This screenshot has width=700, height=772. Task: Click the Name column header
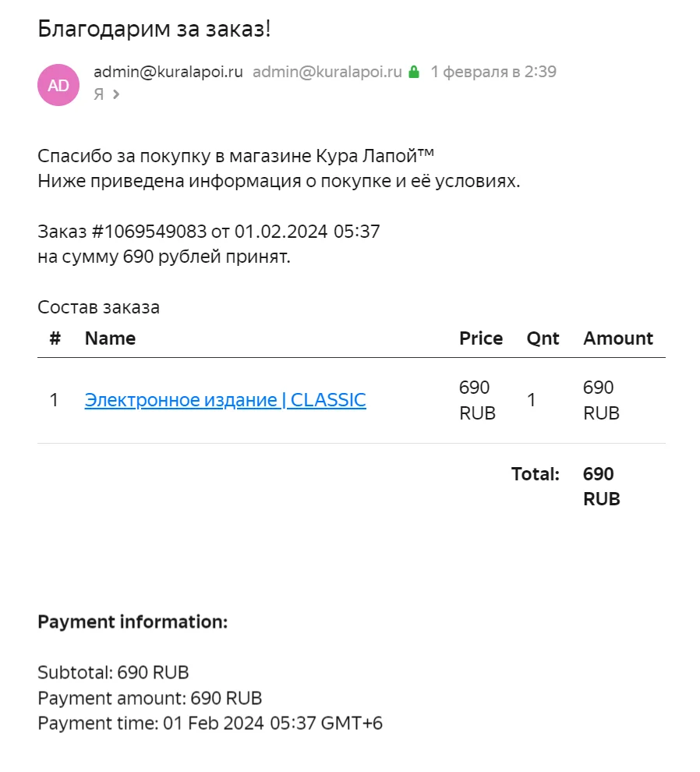pyautogui.click(x=110, y=338)
